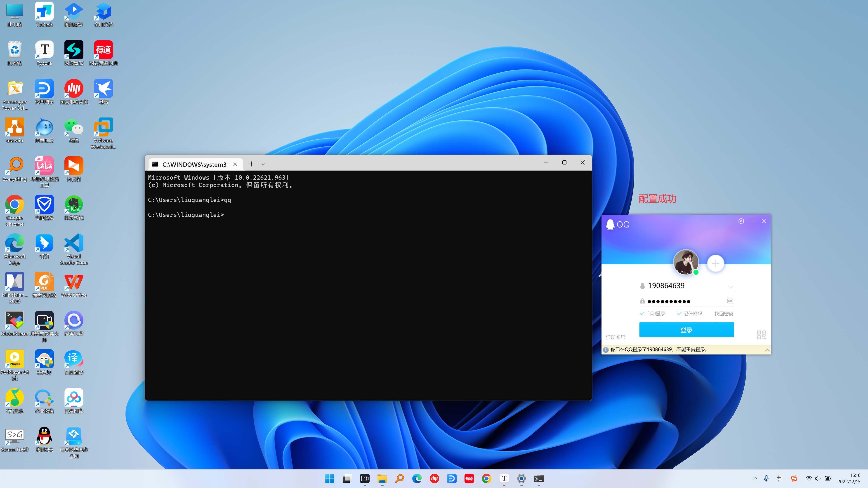
Task: Click the QQ 登录 button
Action: click(x=686, y=330)
